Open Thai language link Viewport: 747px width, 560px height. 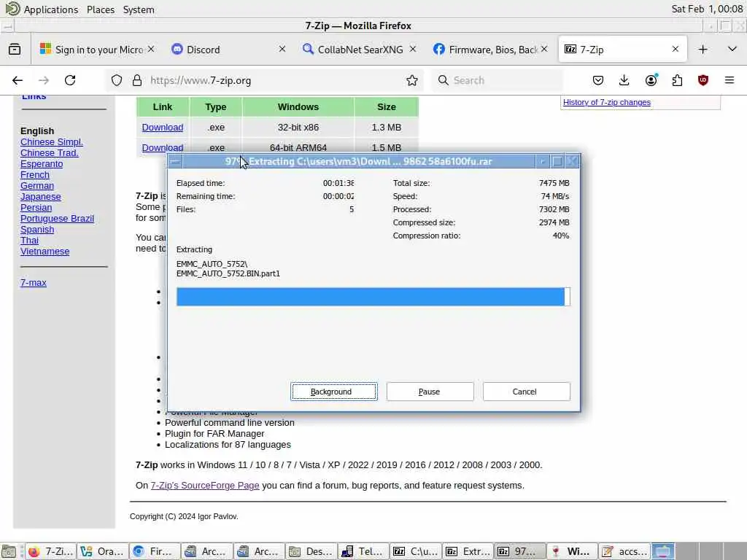coord(29,241)
